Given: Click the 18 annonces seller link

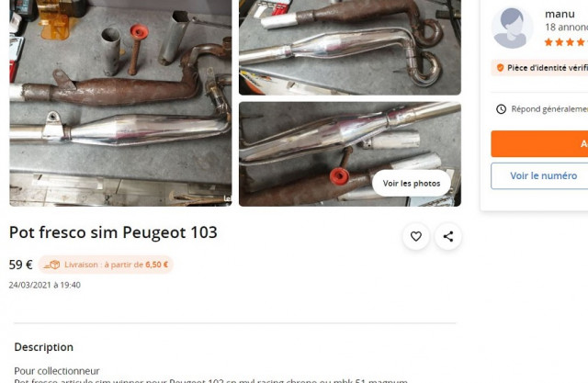Looking at the screenshot, I should coord(566,28).
